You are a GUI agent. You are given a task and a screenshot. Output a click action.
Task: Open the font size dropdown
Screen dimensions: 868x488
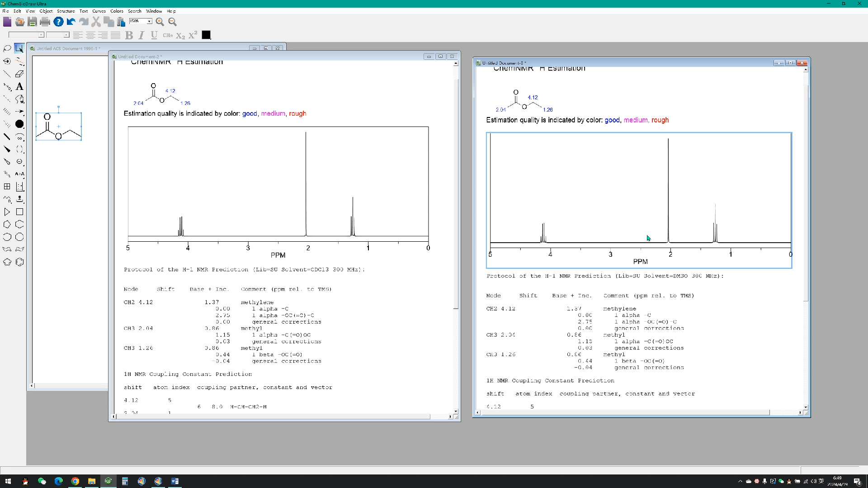(x=66, y=35)
